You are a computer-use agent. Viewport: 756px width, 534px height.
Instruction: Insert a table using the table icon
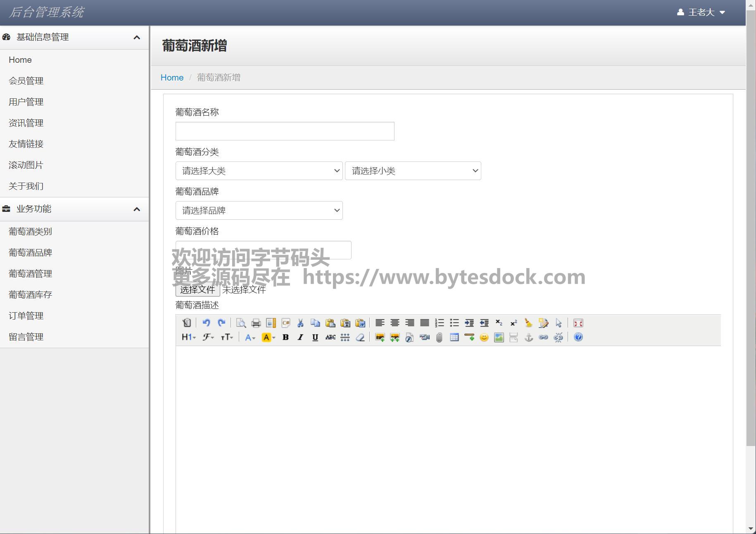454,337
